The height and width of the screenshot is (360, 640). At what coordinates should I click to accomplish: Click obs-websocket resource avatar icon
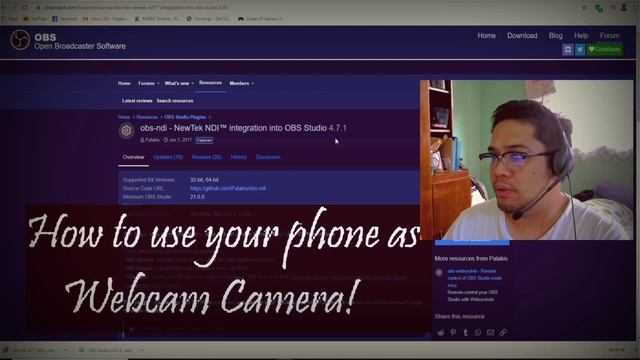[x=439, y=272]
